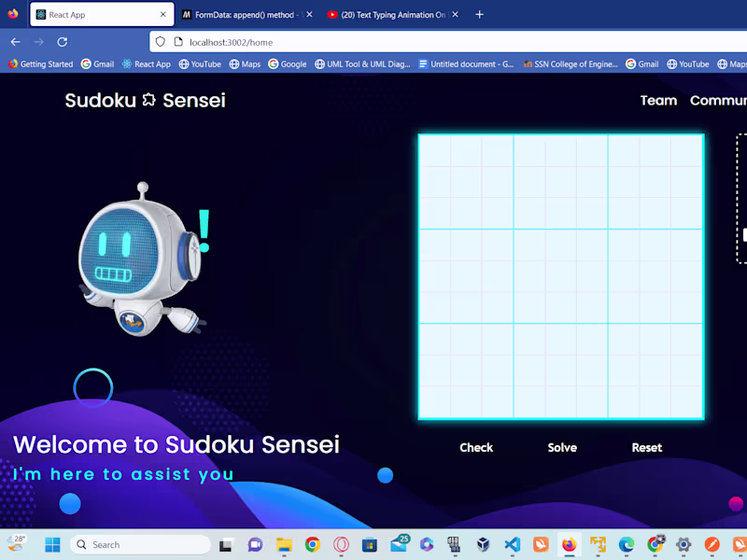
Task: Open Microsoft 365 Copilot taskbar icon
Action: coord(427,544)
